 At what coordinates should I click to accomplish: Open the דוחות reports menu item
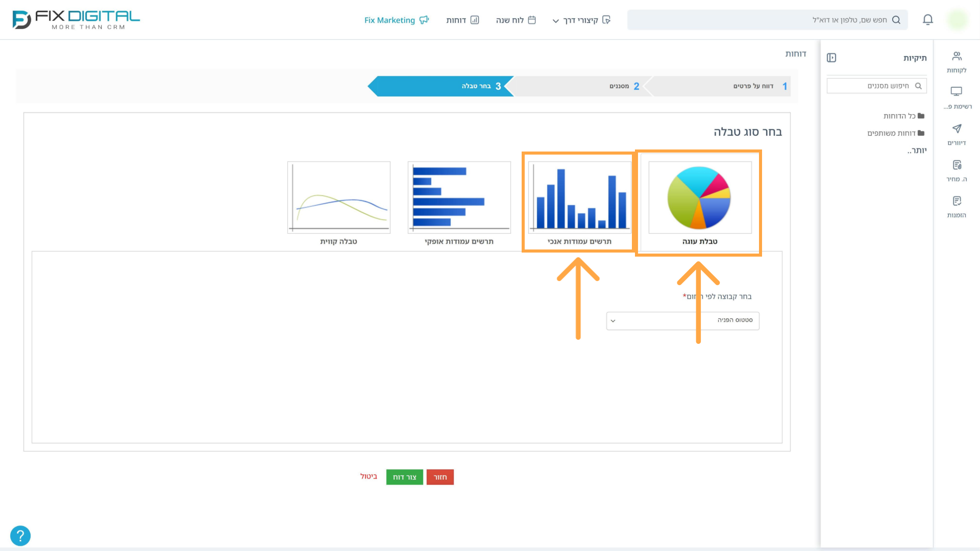point(462,20)
